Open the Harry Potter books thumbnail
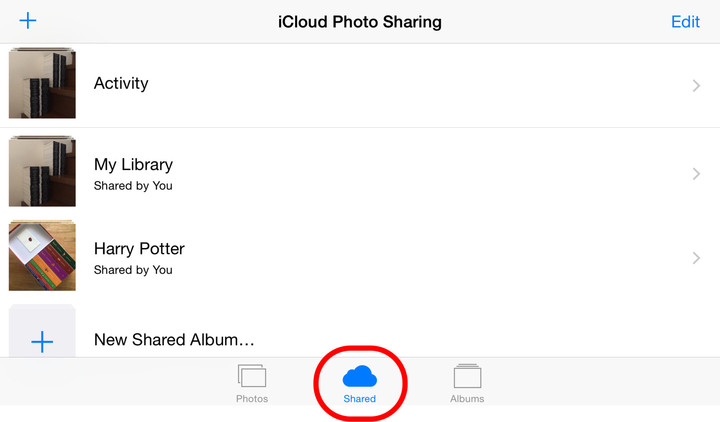 [x=42, y=255]
